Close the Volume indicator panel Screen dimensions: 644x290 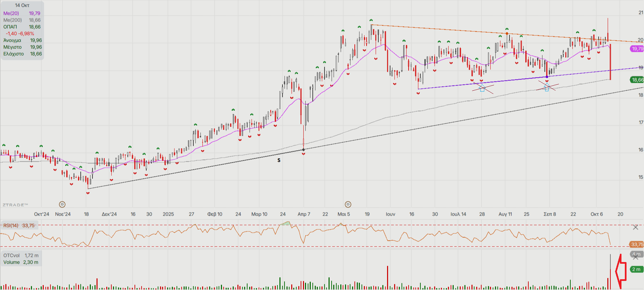635,258
